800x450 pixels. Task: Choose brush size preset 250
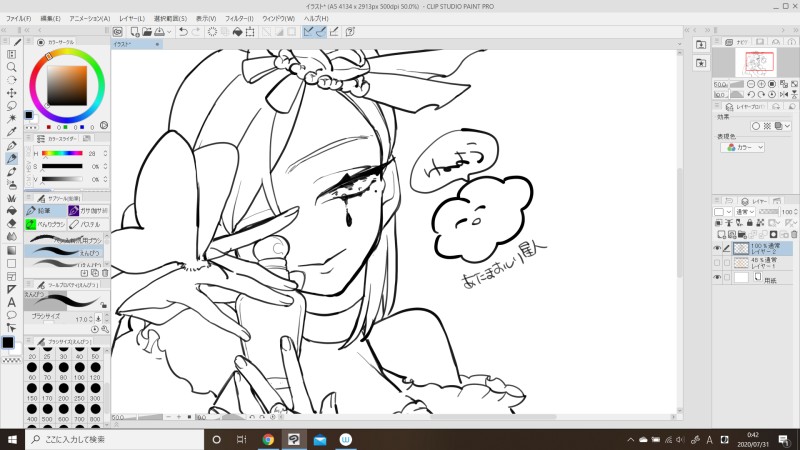pos(79,392)
